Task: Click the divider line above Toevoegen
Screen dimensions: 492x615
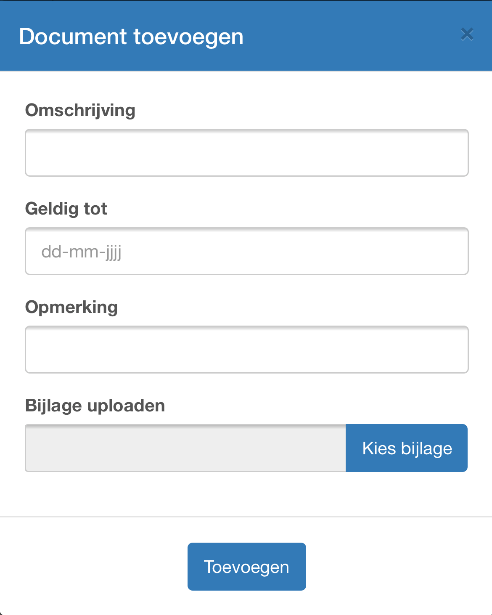Action: 246,517
